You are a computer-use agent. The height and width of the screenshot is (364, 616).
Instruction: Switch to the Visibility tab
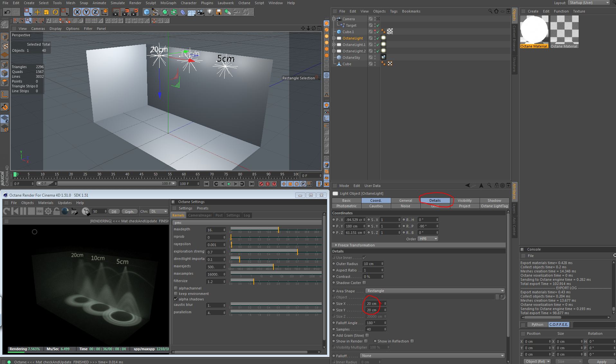[464, 200]
